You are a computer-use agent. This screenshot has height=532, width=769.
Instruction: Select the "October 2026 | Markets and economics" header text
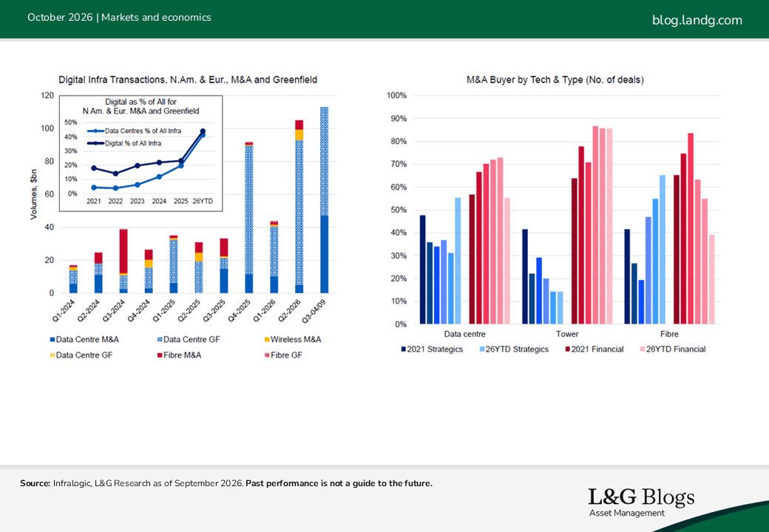point(119,17)
